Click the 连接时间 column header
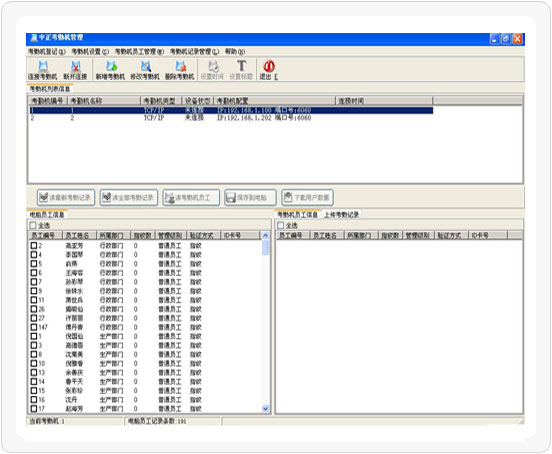 tap(384, 101)
